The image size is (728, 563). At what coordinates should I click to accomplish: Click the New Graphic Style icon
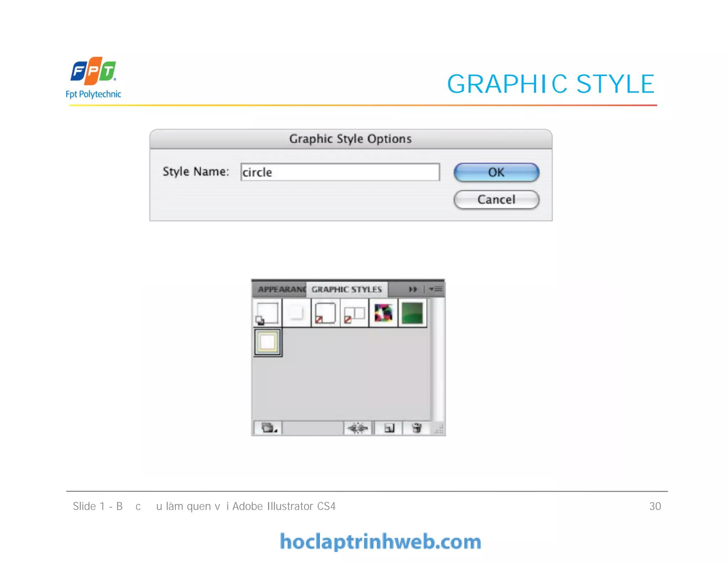tap(389, 428)
